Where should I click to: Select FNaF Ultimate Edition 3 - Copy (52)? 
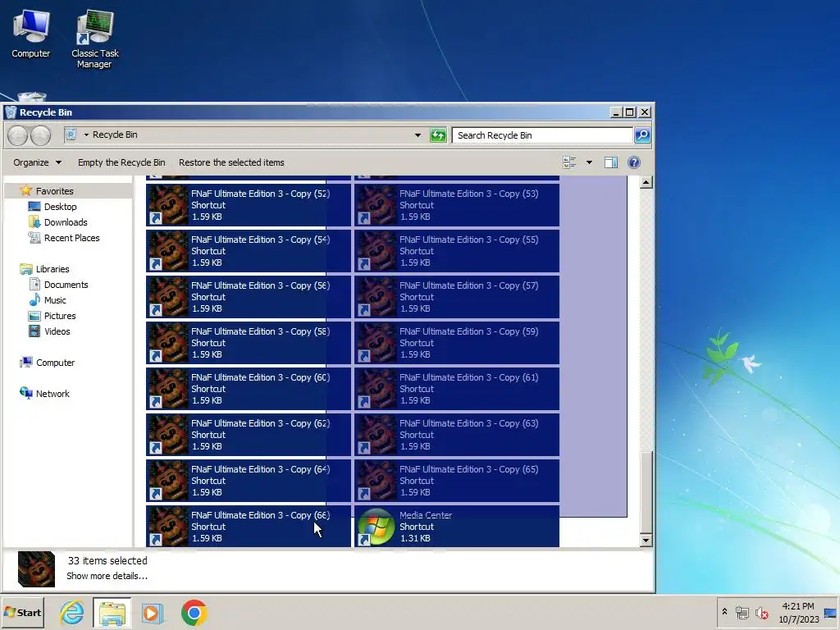[249, 205]
